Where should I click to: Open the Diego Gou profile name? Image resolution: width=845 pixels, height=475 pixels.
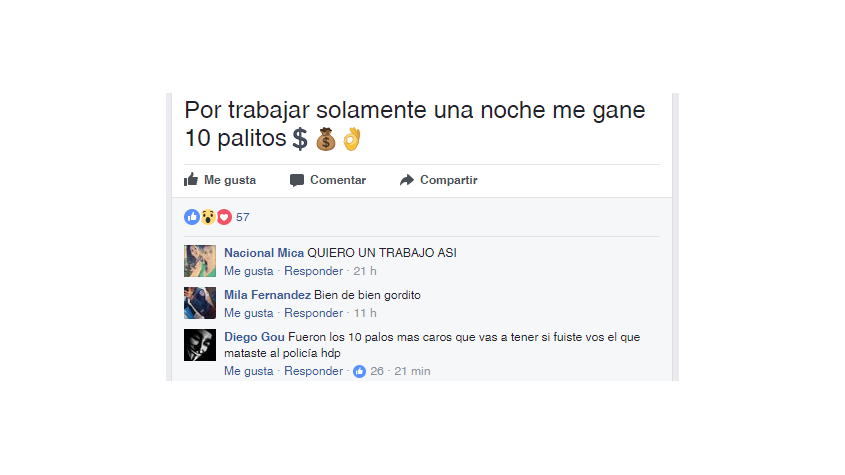(x=254, y=337)
